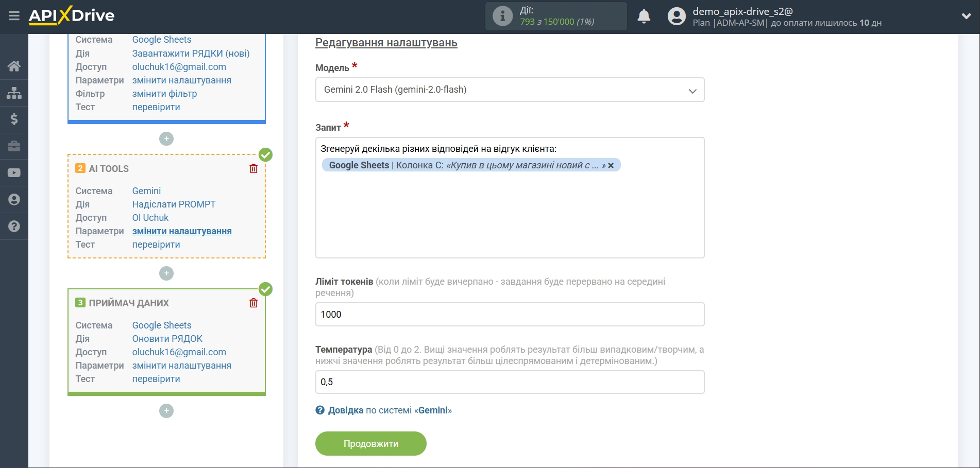The height and width of the screenshot is (468, 980).
Task: Click the Температура input field
Action: click(510, 382)
